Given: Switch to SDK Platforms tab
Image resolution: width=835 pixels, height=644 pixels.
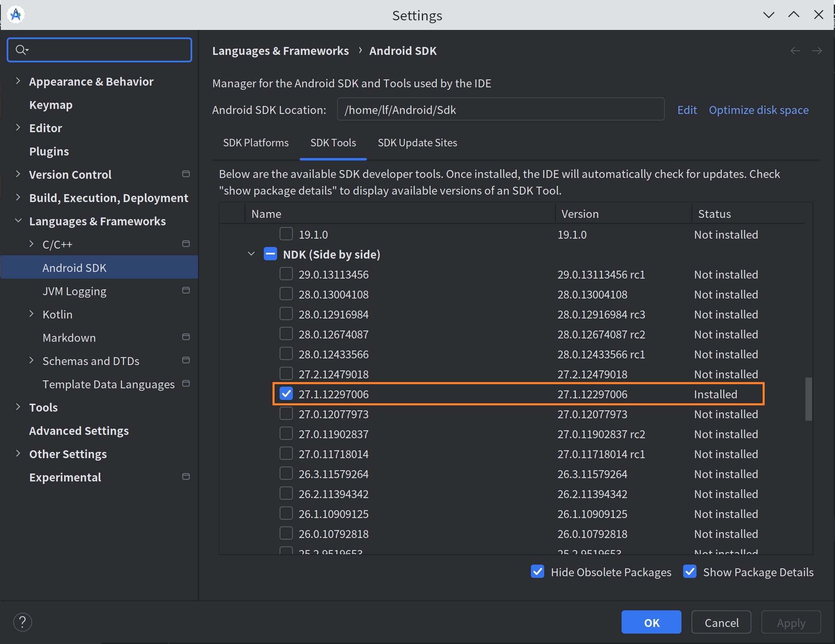Looking at the screenshot, I should point(255,143).
